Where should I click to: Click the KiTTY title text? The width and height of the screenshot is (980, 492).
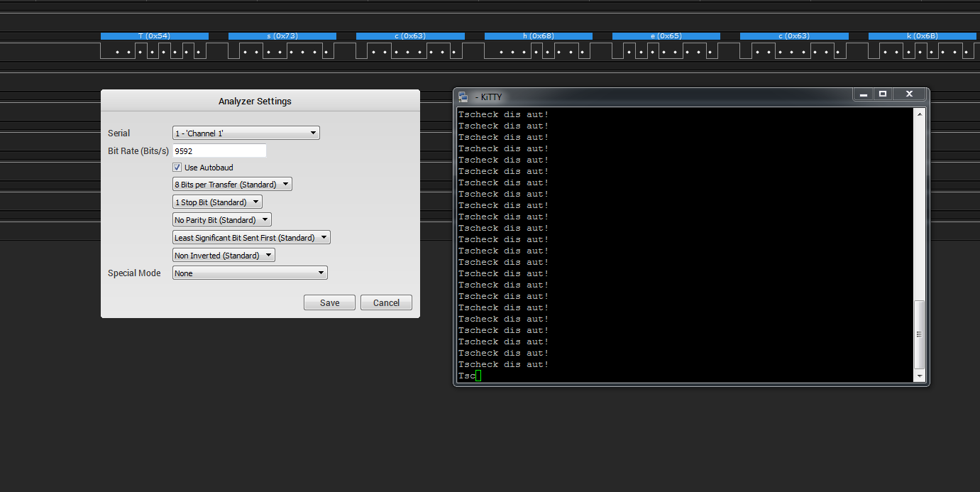[488, 97]
